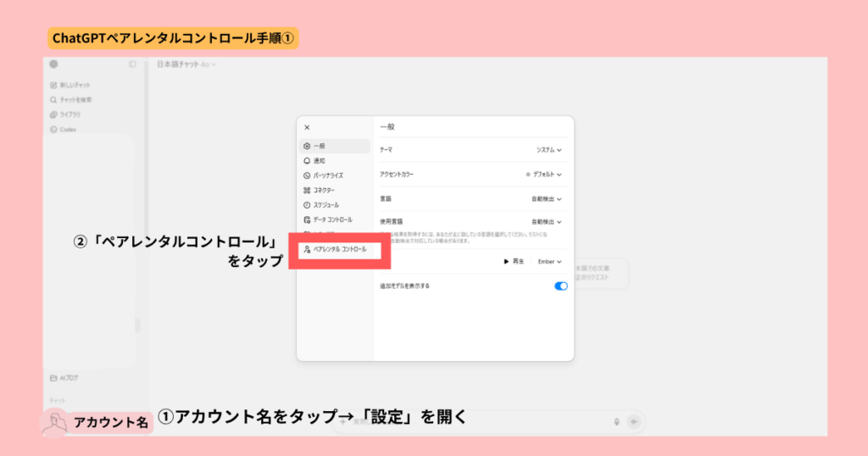Expand the 言語 dropdown set to 自動検出
Viewport: 868px width, 456px height.
547,198
